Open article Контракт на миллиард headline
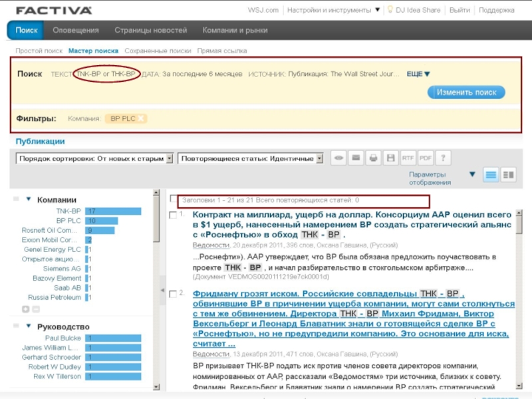532x399 pixels. click(352, 225)
